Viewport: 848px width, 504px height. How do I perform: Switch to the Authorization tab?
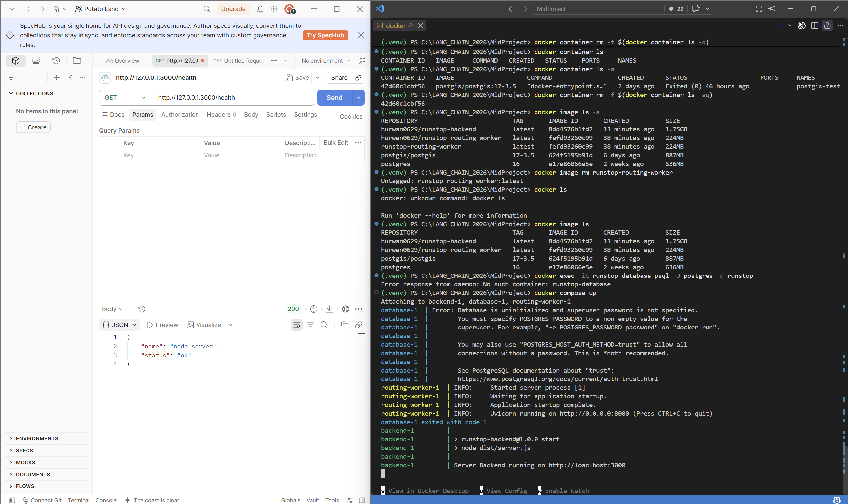click(180, 115)
